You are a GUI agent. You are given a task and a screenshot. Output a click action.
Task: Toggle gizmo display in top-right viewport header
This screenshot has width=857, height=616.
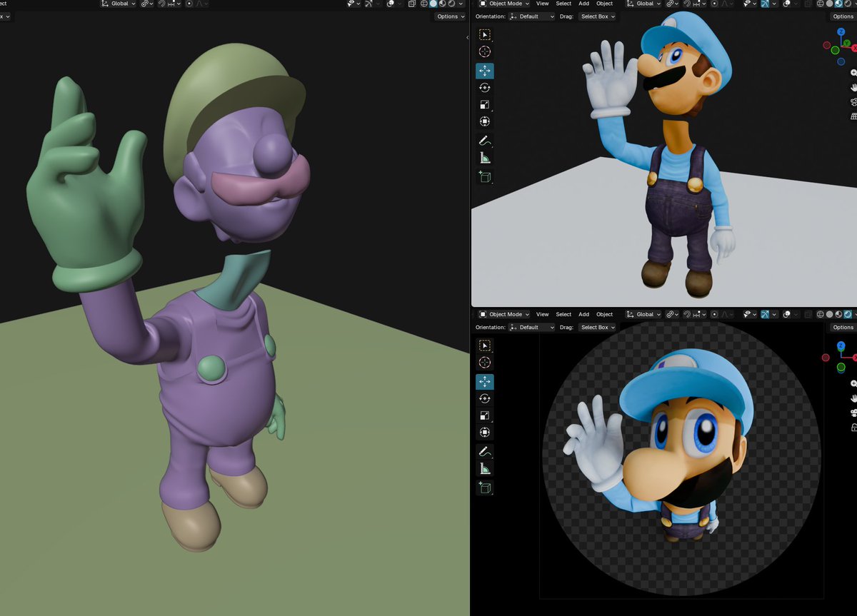coord(765,4)
